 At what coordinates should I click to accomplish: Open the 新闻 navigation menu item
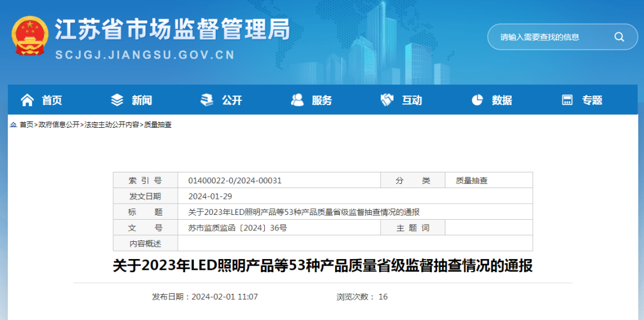coord(142,100)
